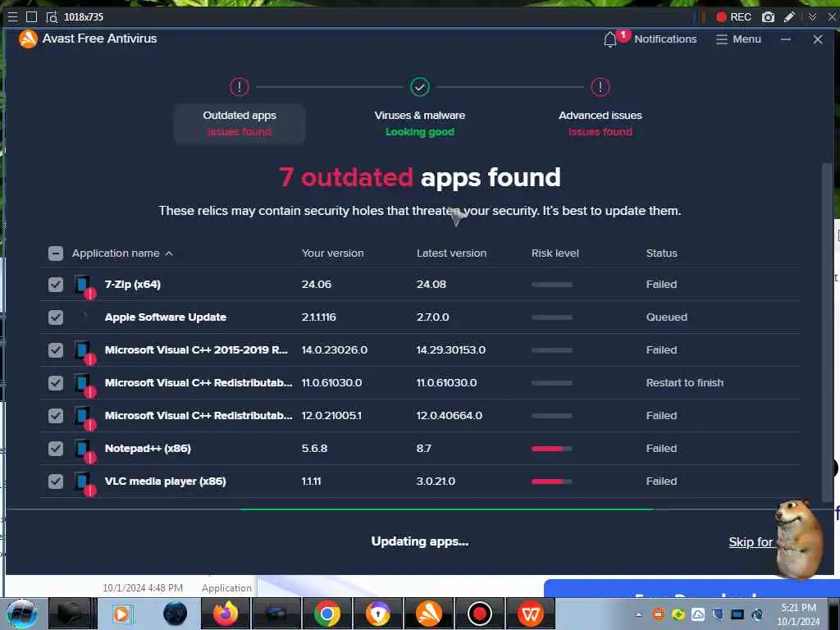Open WPS Office from the taskbar
The image size is (840, 630).
coord(531,614)
